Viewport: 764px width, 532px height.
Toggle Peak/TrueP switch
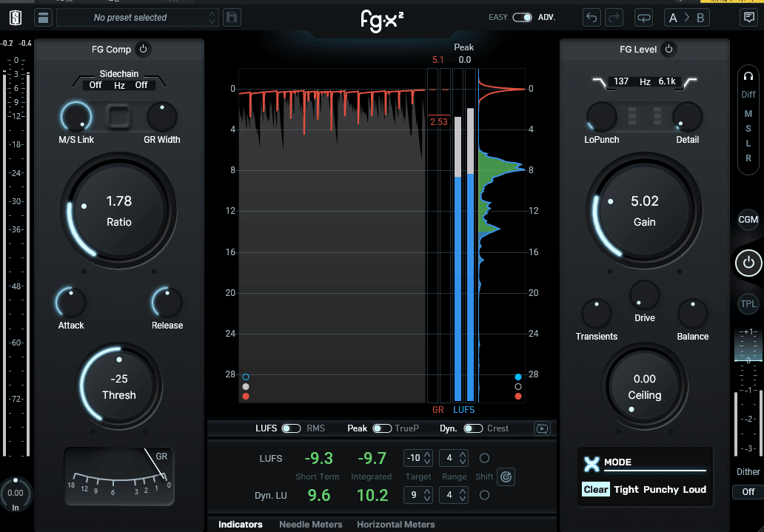point(382,428)
